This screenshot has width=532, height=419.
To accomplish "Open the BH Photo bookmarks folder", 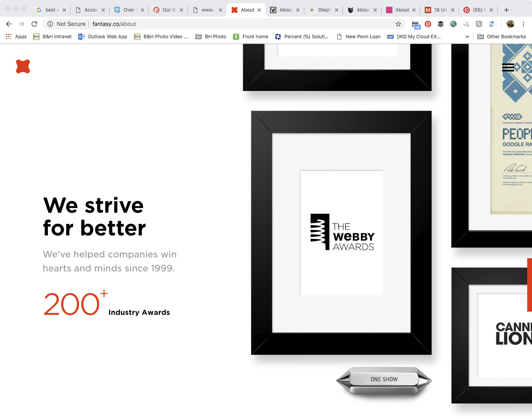I will pos(211,37).
